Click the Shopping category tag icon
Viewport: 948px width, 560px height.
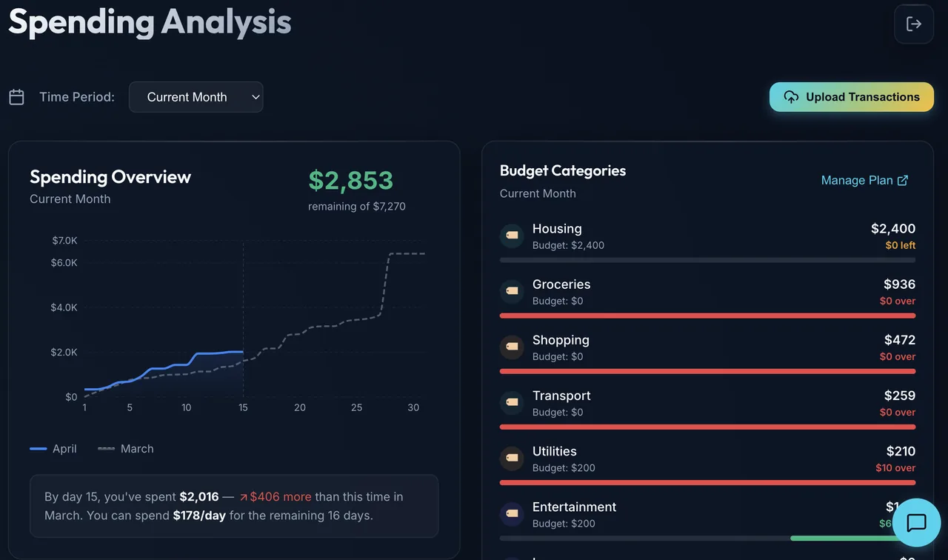click(512, 347)
